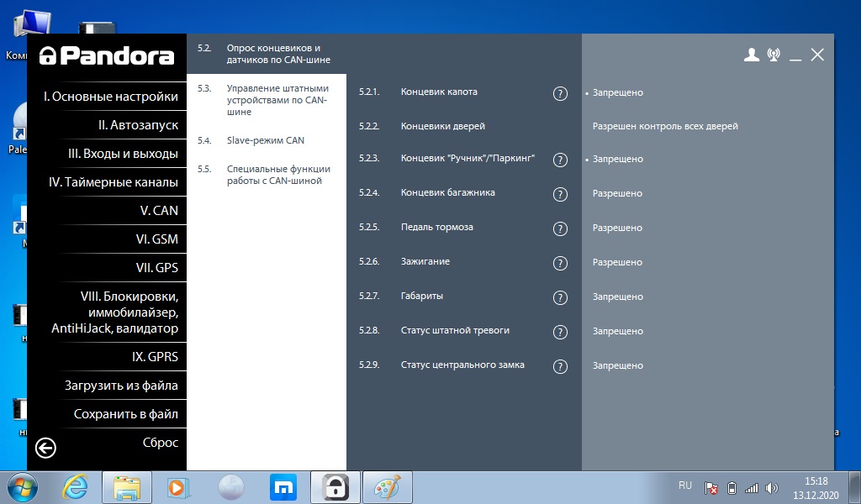Click the RU language indicator in tray

coord(684,486)
